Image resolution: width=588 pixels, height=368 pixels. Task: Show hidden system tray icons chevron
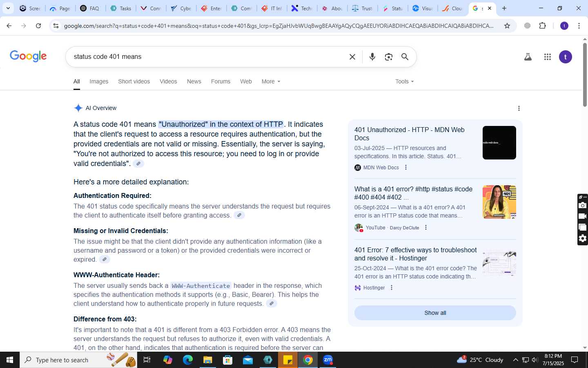pos(515,360)
